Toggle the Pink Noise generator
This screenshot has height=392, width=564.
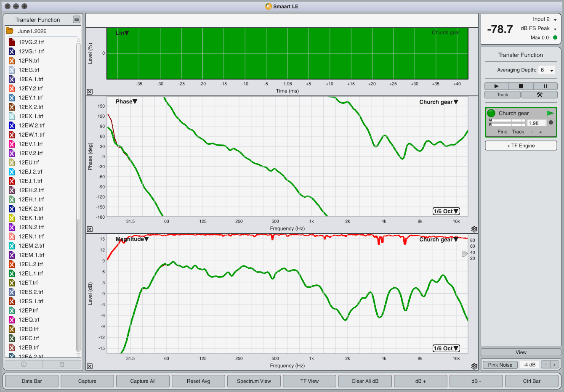click(500, 365)
